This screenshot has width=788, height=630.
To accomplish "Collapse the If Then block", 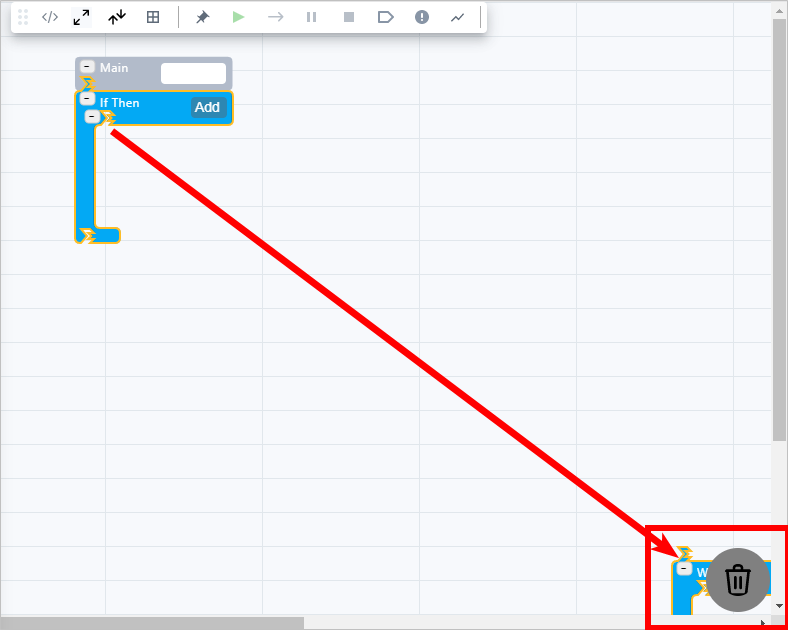I will (88, 100).
